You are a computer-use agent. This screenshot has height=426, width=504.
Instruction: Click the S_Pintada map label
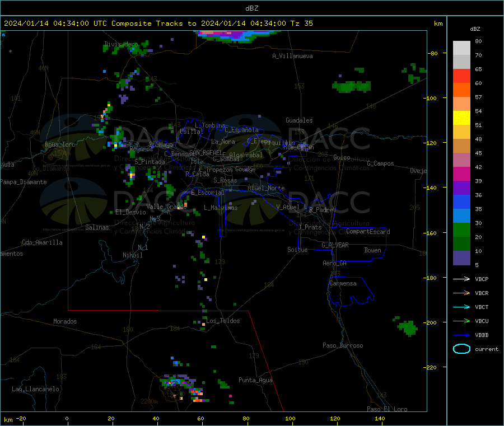pyautogui.click(x=150, y=162)
